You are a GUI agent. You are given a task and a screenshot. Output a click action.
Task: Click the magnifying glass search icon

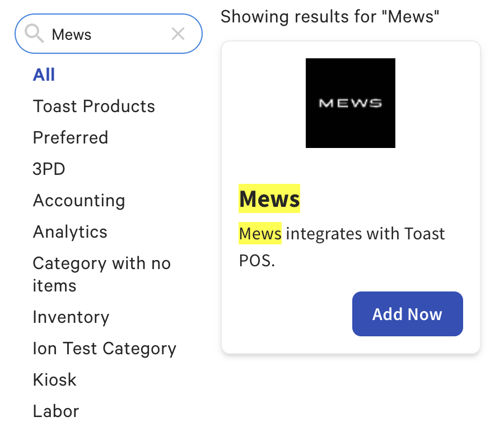(35, 34)
